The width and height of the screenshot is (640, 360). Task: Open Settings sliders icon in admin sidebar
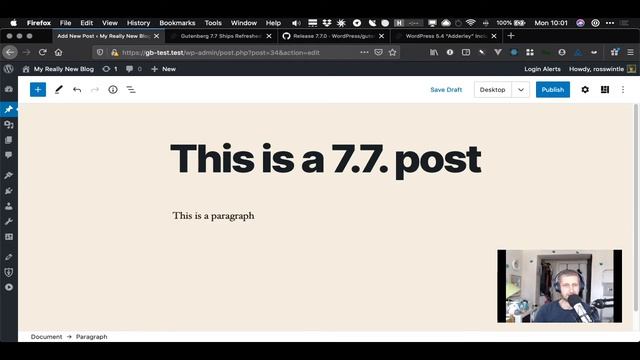click(9, 237)
